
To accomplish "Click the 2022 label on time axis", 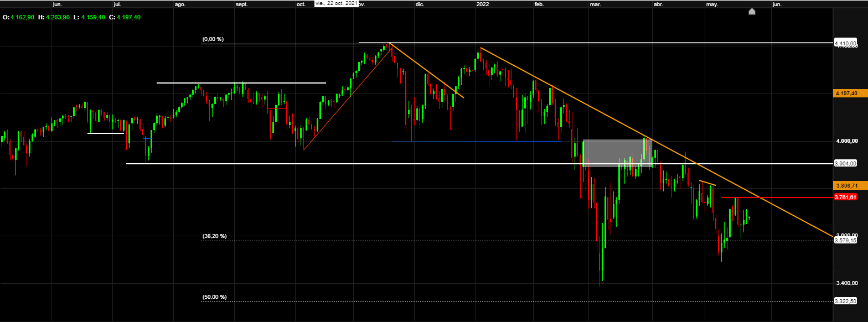I will click(x=483, y=4).
